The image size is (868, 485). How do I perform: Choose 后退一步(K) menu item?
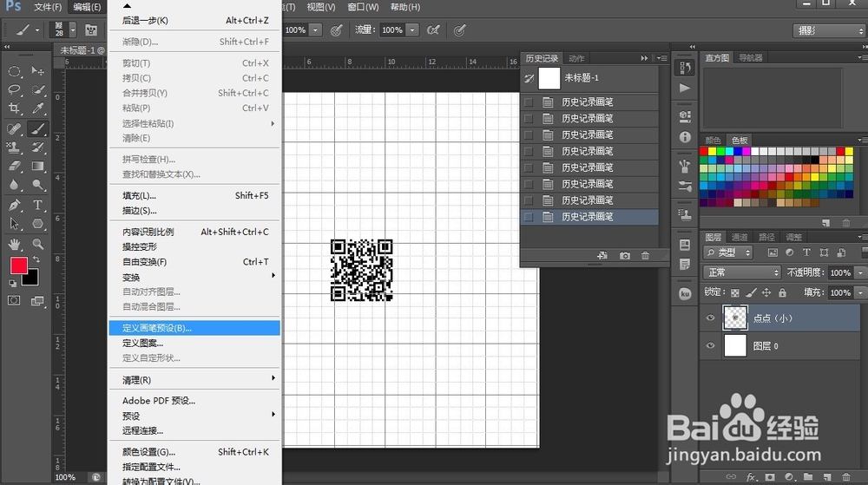pyautogui.click(x=194, y=21)
